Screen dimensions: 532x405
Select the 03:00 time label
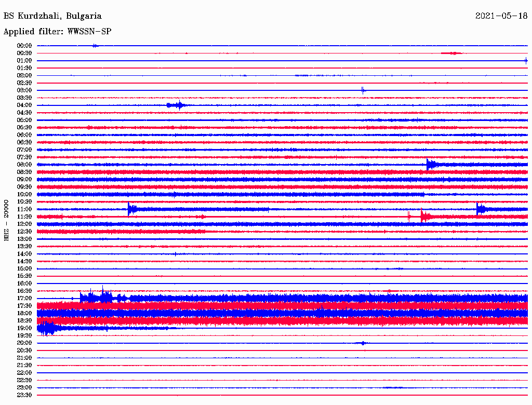24,90
